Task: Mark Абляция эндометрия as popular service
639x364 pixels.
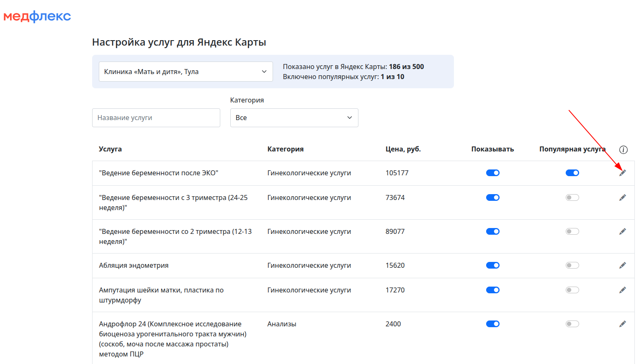Action: pos(572,265)
